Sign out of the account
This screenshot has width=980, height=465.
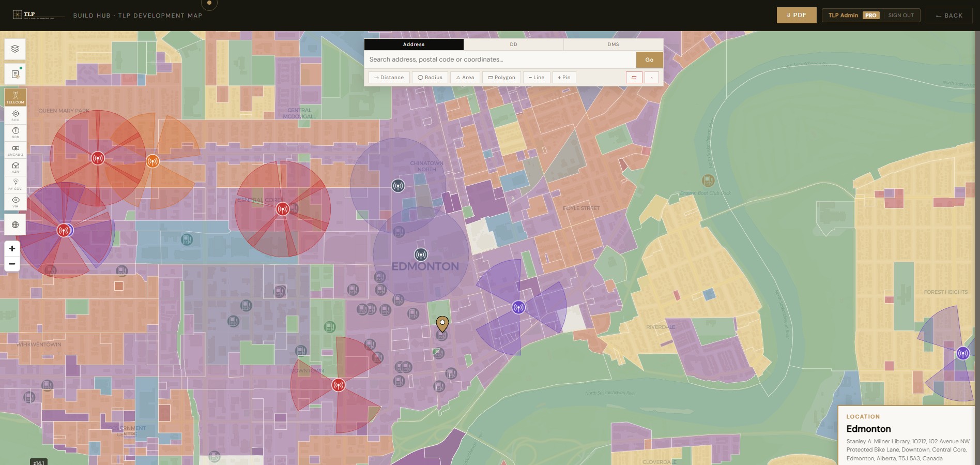(901, 16)
